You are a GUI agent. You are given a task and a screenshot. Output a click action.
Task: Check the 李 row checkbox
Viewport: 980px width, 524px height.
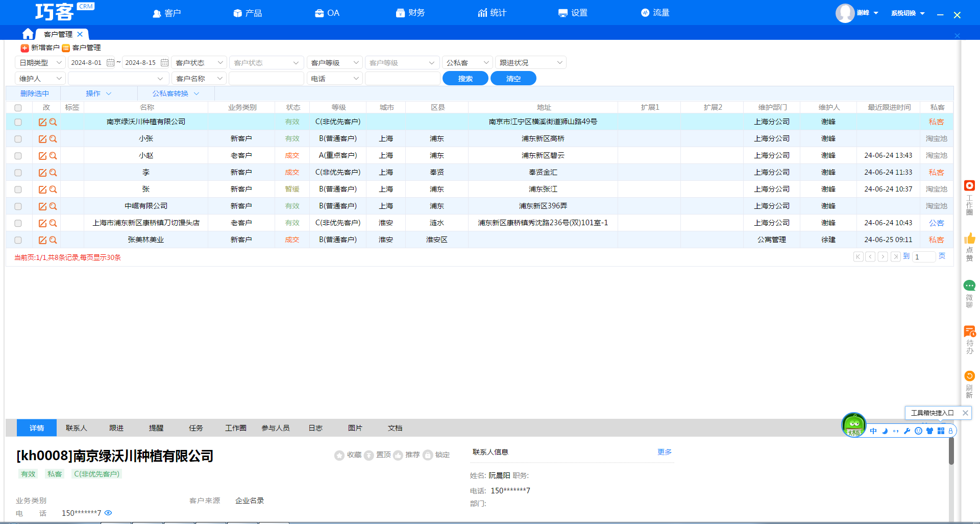pyautogui.click(x=18, y=173)
